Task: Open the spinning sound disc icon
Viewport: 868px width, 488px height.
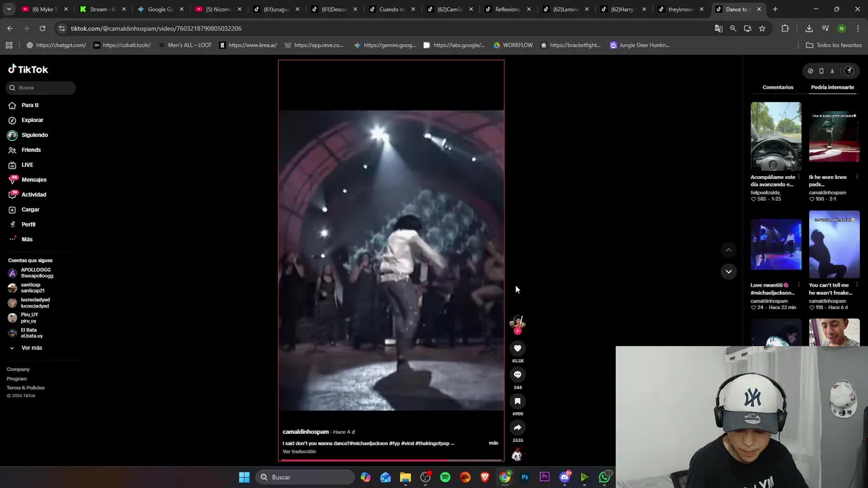Action: [x=517, y=455]
